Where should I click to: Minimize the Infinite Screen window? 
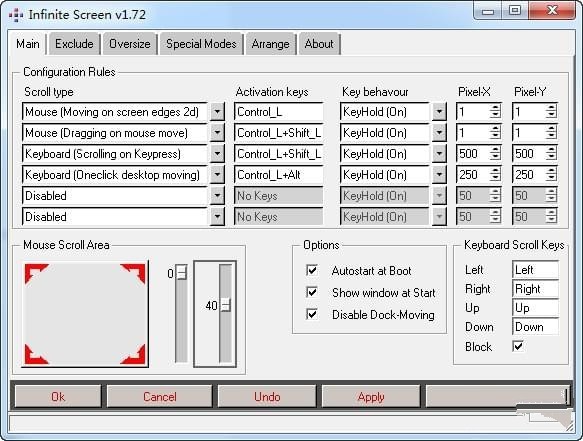click(488, 10)
